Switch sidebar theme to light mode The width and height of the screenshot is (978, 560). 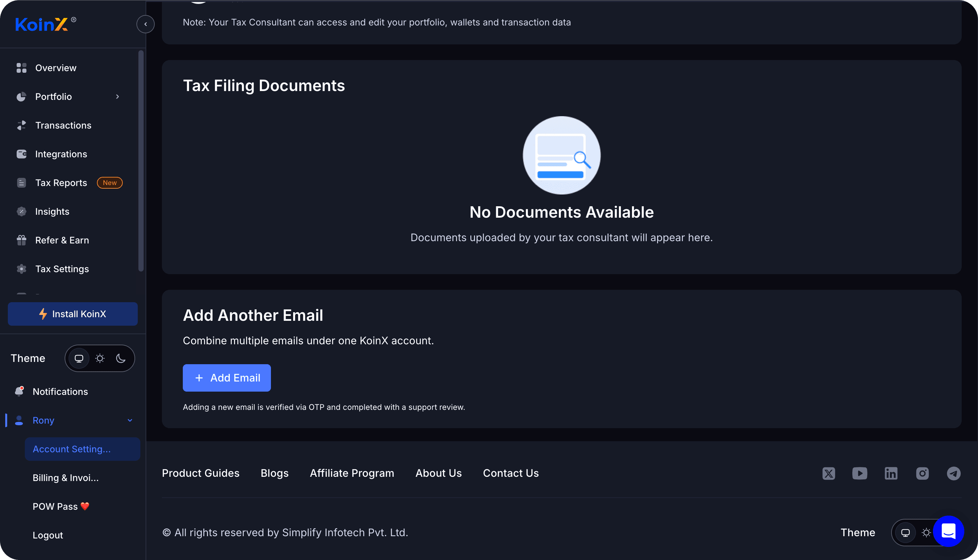coord(100,358)
